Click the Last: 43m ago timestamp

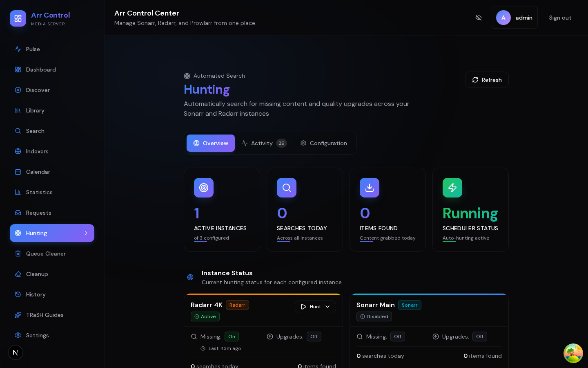tap(225, 348)
